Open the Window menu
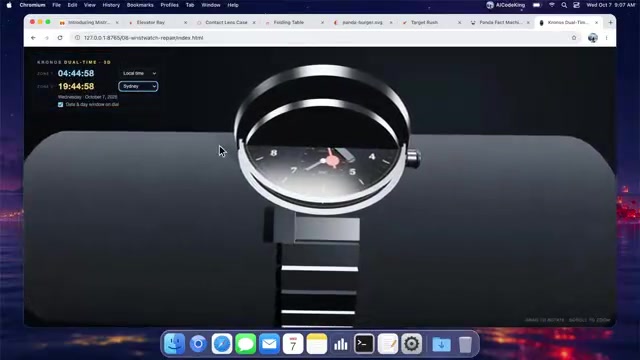 point(211,5)
